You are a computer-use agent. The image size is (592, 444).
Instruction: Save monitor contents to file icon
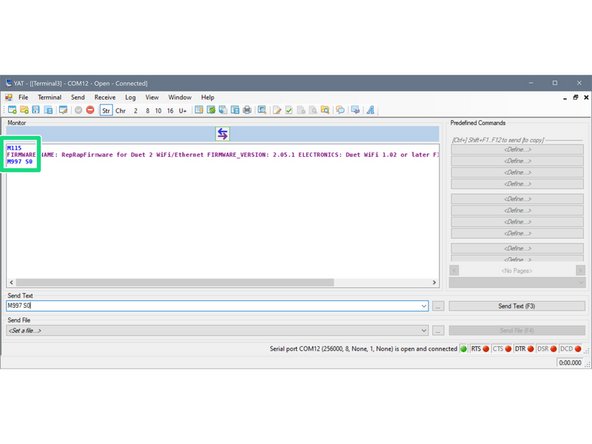tap(235, 110)
